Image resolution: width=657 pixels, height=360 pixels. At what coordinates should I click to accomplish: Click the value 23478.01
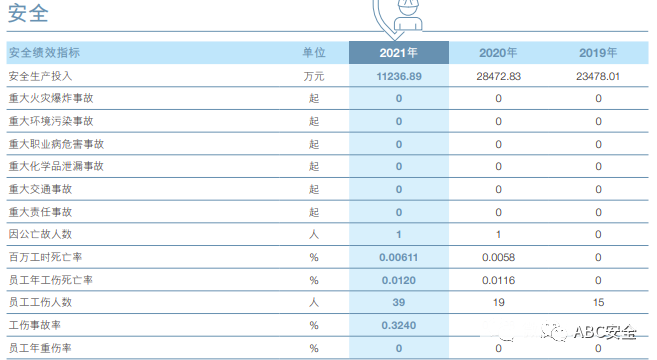(598, 76)
